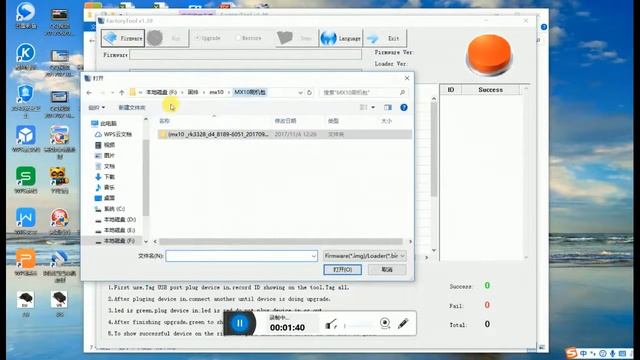Click 新建文件夹 (New folder) button

[132, 107]
